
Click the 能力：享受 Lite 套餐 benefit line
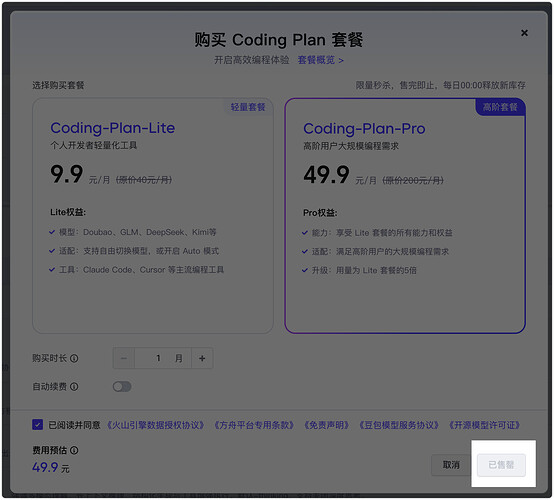tap(377, 233)
